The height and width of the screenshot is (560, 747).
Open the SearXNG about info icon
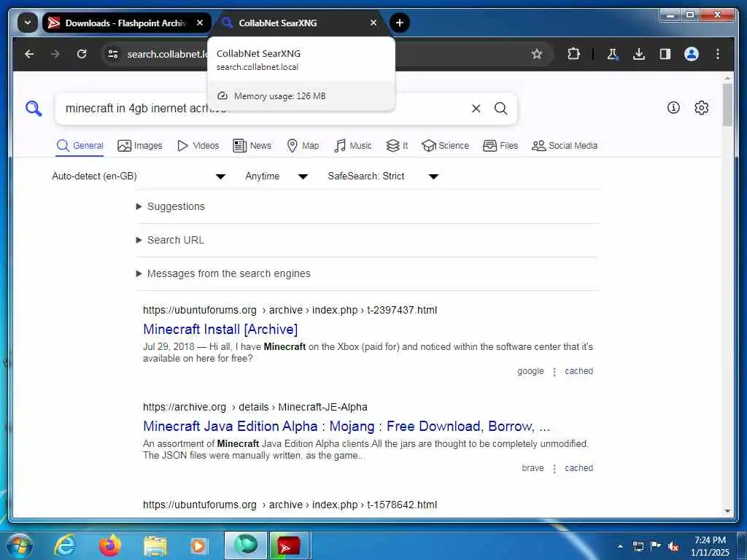[x=673, y=108]
